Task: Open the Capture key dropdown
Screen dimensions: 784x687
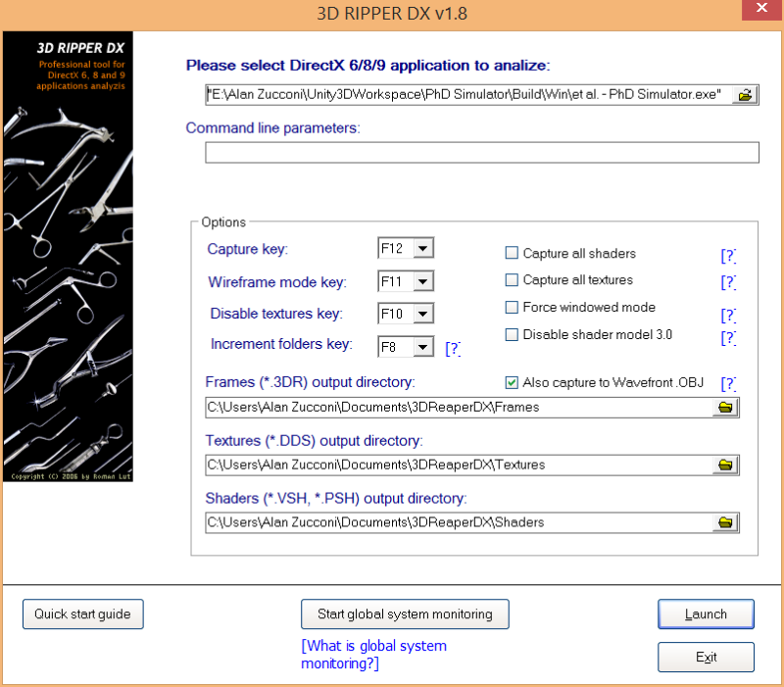Action: click(x=423, y=248)
